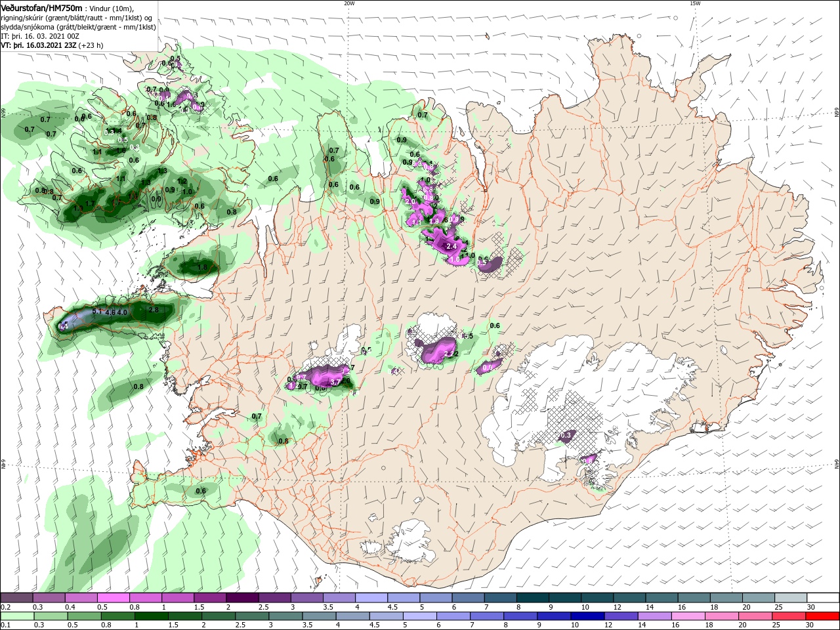Click the title 'Veðurstofan/HM750m'
Screen dimensions: 840x630
pos(41,7)
